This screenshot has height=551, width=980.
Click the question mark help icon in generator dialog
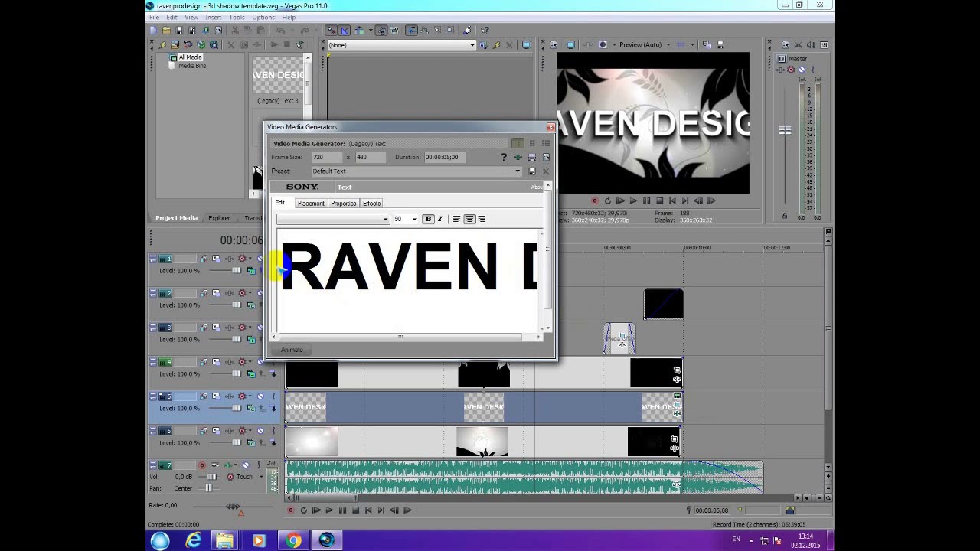(x=504, y=157)
